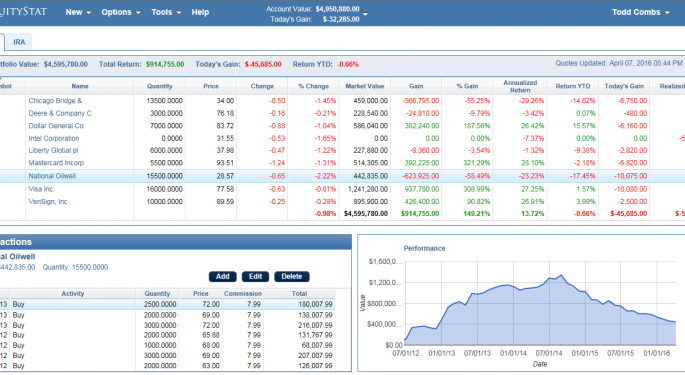Open the Todd Combs user menu
Screen dimensions: 685x375
[640, 12]
